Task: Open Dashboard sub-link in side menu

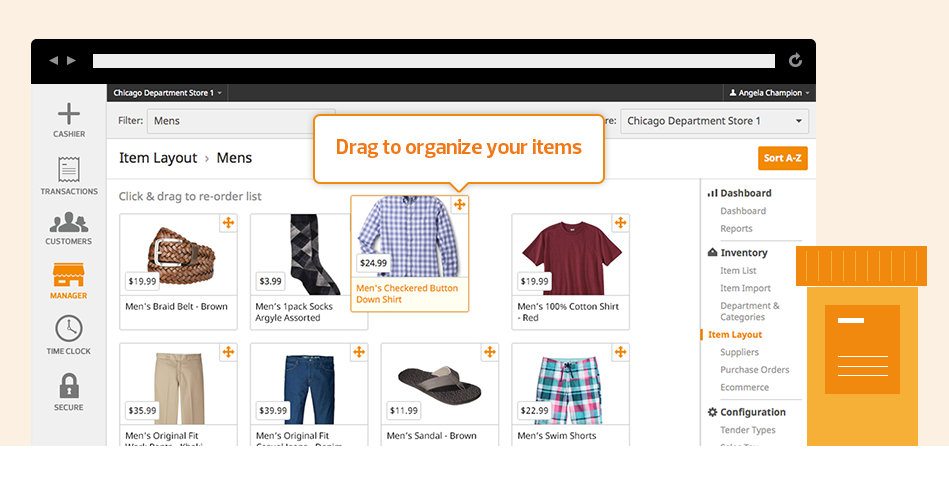Action: pos(743,211)
